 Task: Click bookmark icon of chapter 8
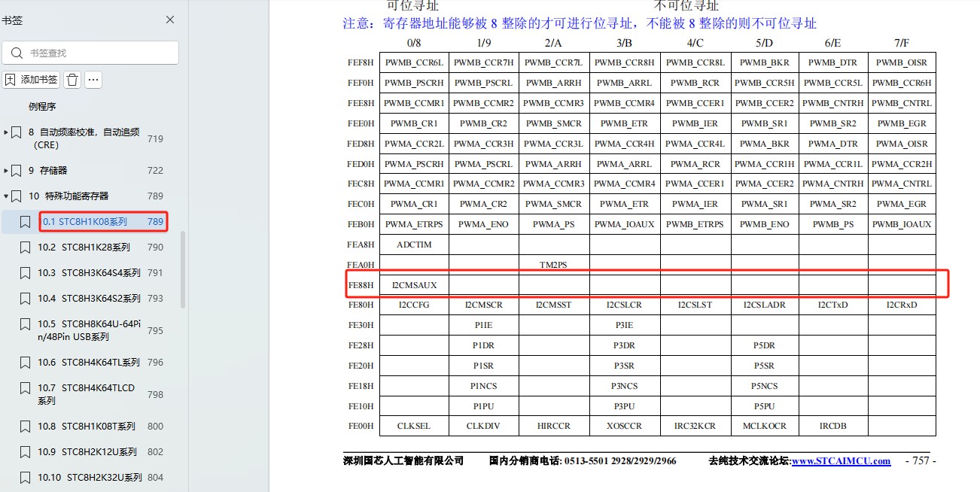pos(17,132)
